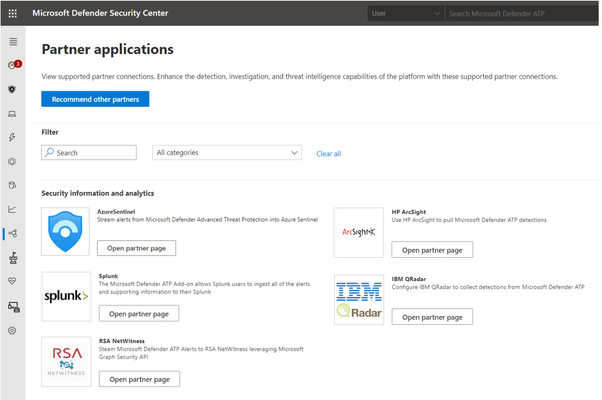Click the Splunk logo tile

[66, 296]
